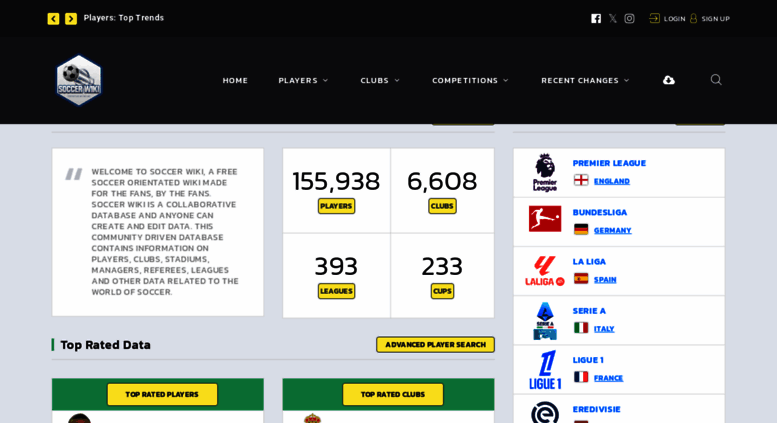Click the 393 leagues count
This screenshot has width=777, height=423.
click(x=336, y=266)
